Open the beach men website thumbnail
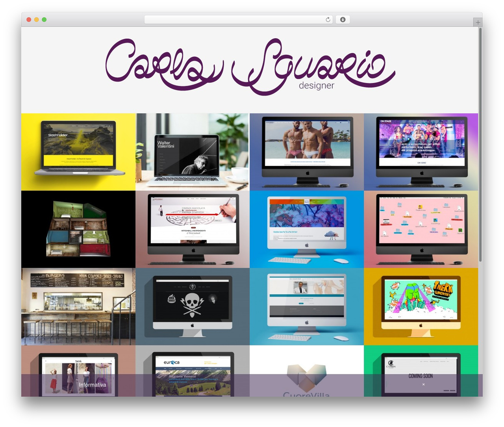 click(x=307, y=152)
